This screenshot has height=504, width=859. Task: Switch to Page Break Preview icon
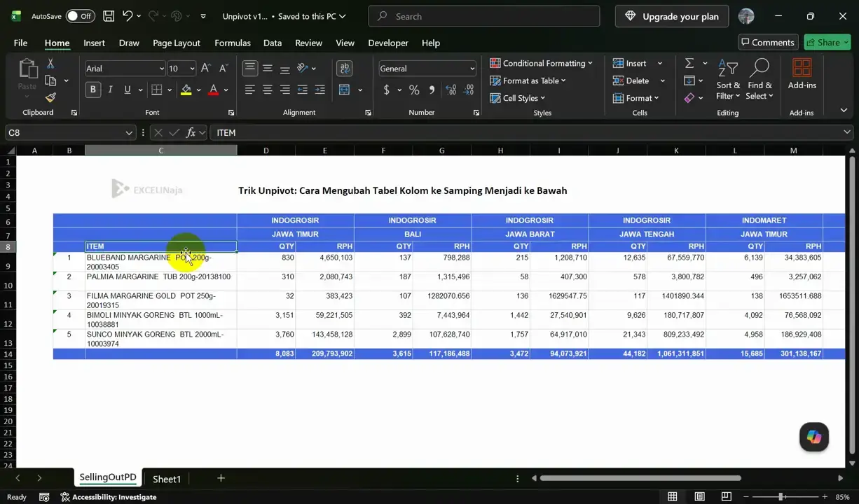726,496
